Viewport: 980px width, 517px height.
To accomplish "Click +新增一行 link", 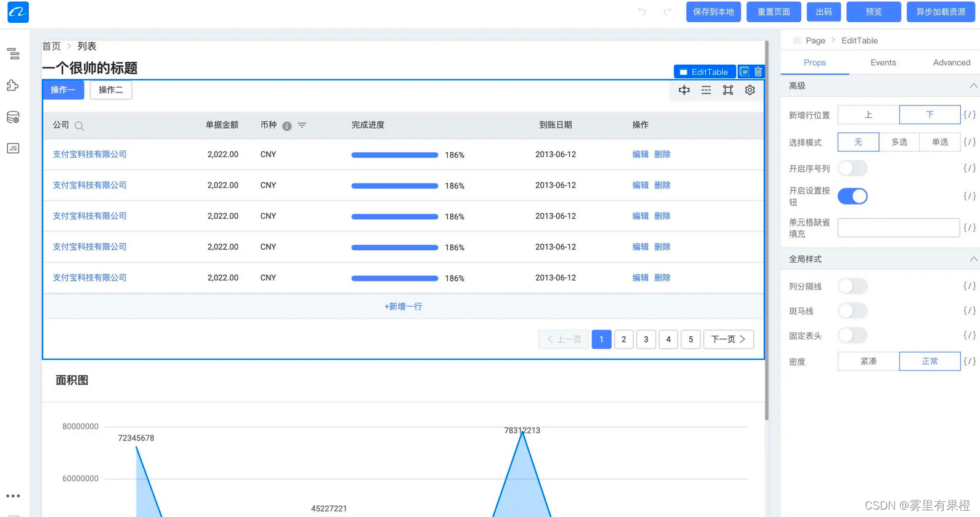I will [403, 306].
